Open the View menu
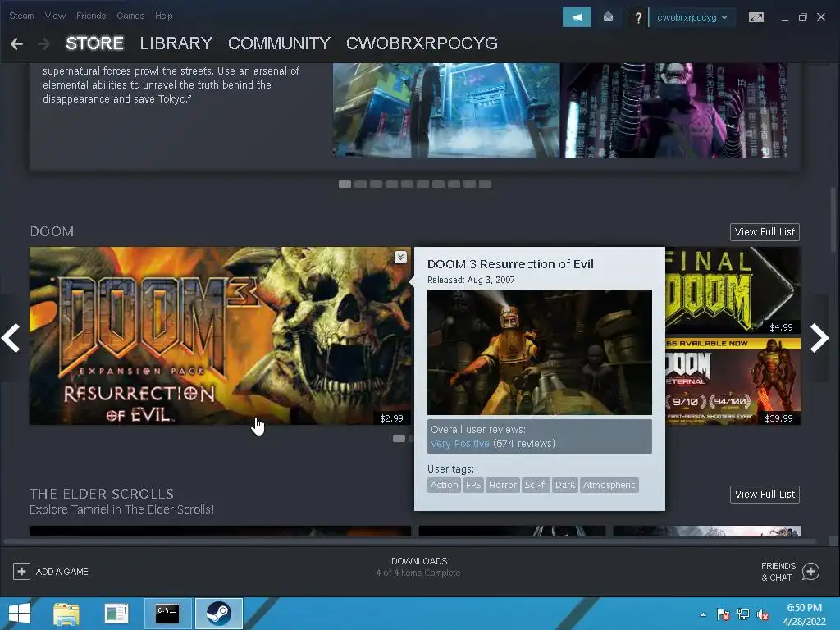This screenshot has height=630, width=840. pyautogui.click(x=55, y=16)
